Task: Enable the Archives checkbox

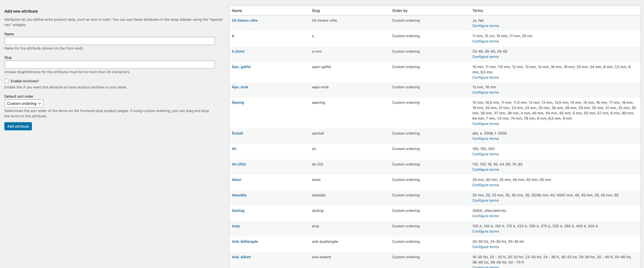Action: (x=6, y=81)
